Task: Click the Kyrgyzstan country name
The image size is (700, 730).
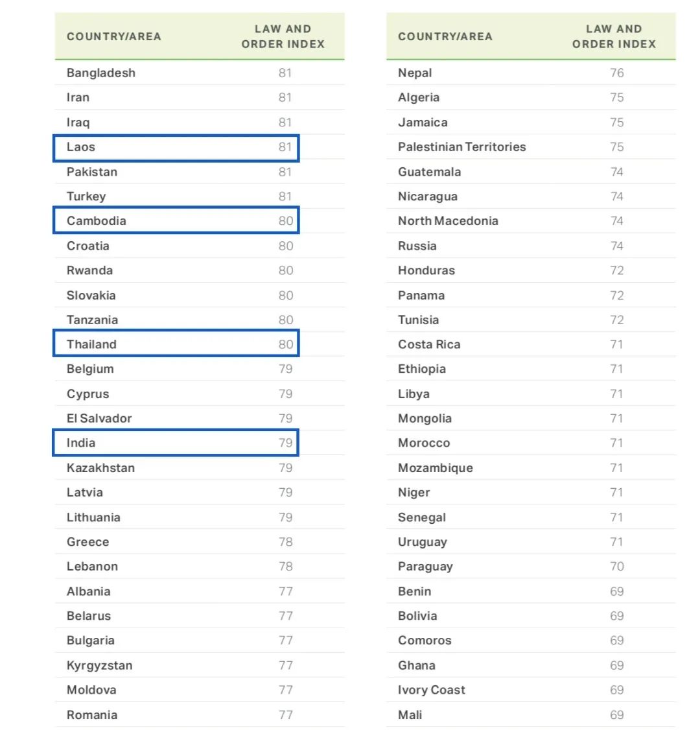Action: click(x=100, y=665)
